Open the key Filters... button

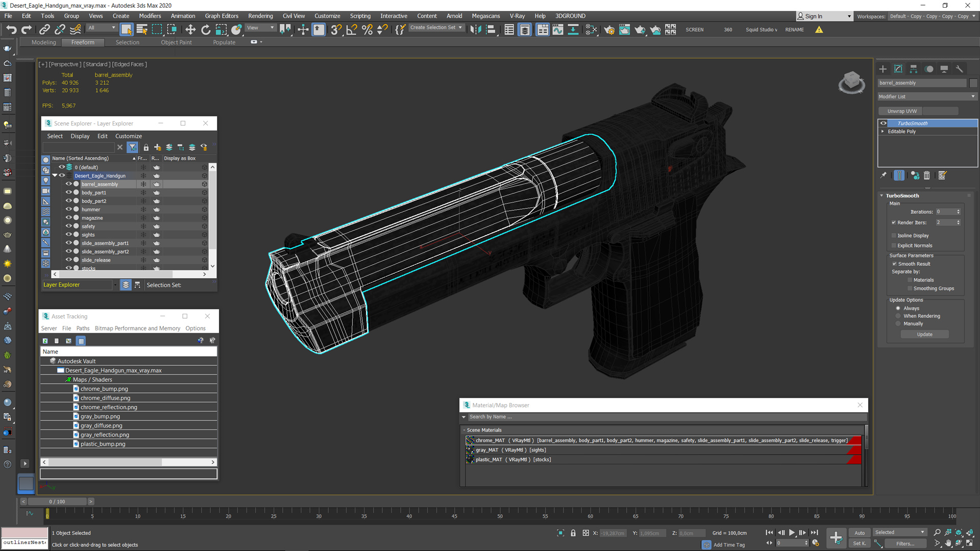(x=905, y=544)
